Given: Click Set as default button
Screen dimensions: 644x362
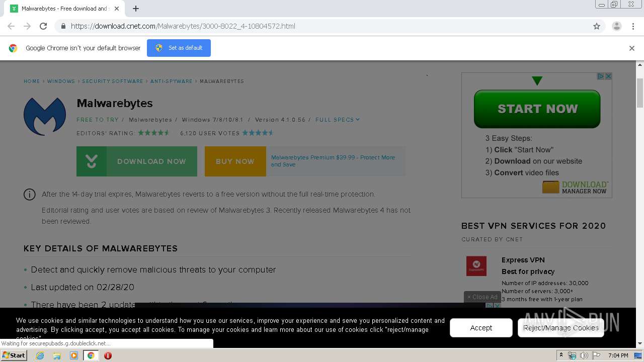Looking at the screenshot, I should pos(179,48).
